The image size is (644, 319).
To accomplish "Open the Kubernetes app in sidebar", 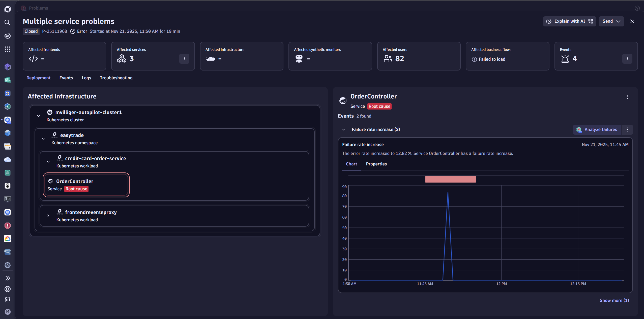I will click(8, 212).
